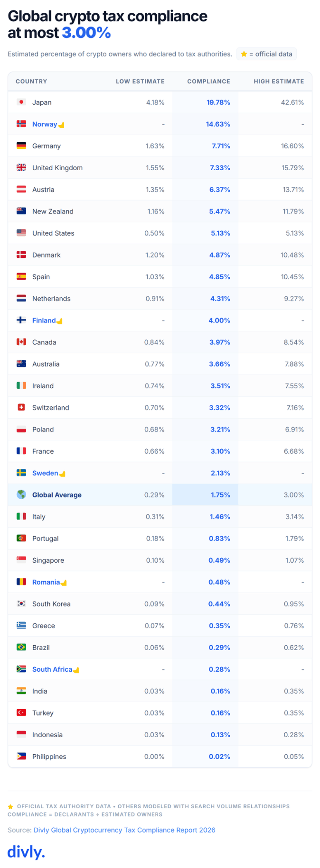
Task: Click the star beside Sweden
Action: coord(62,474)
